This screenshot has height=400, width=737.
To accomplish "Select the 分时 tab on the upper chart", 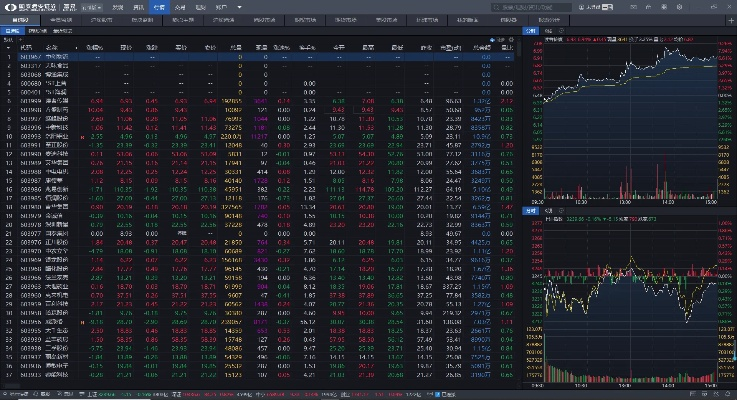I will (x=531, y=31).
